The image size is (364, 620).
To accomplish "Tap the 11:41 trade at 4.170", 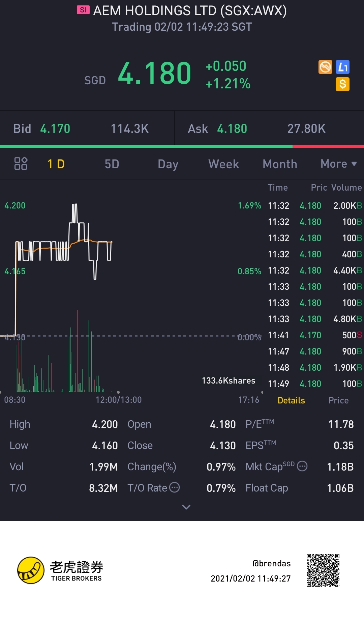I will [x=315, y=335].
